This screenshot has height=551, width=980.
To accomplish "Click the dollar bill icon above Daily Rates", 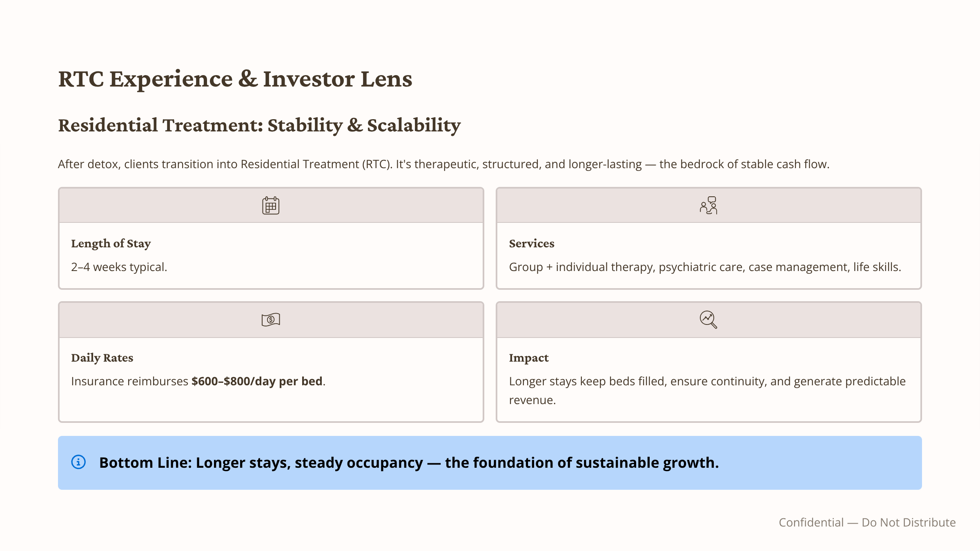I will 271,320.
